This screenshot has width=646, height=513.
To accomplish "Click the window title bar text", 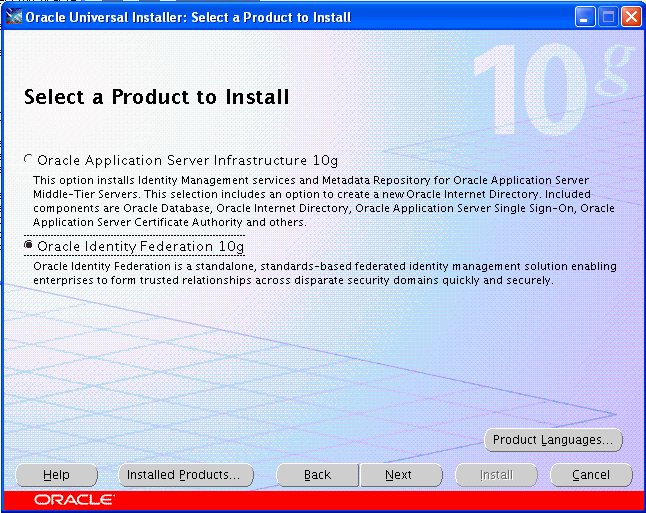I will (188, 17).
